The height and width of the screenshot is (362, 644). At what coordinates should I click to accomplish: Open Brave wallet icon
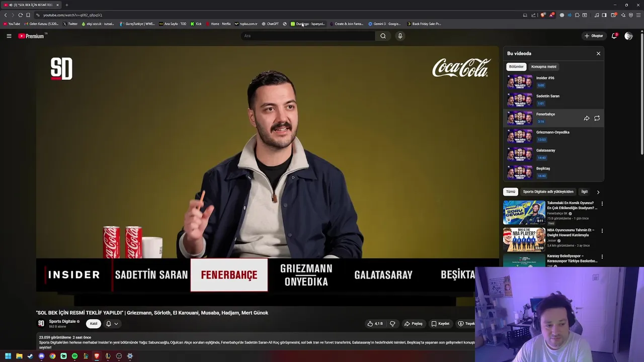click(614, 15)
